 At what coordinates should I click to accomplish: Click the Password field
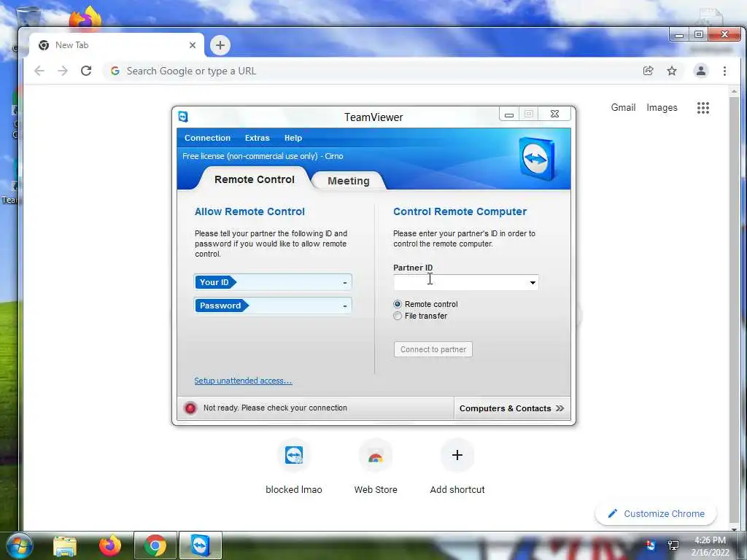tap(273, 306)
